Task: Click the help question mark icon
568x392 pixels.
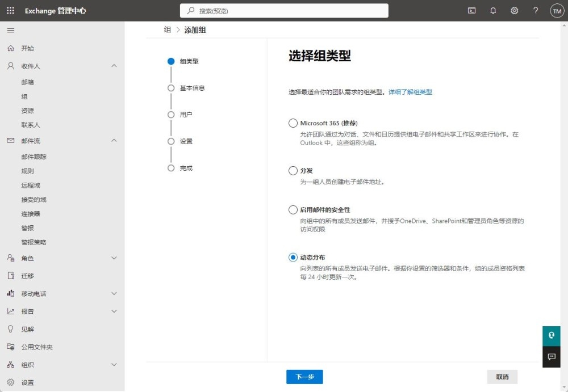Action: click(535, 10)
